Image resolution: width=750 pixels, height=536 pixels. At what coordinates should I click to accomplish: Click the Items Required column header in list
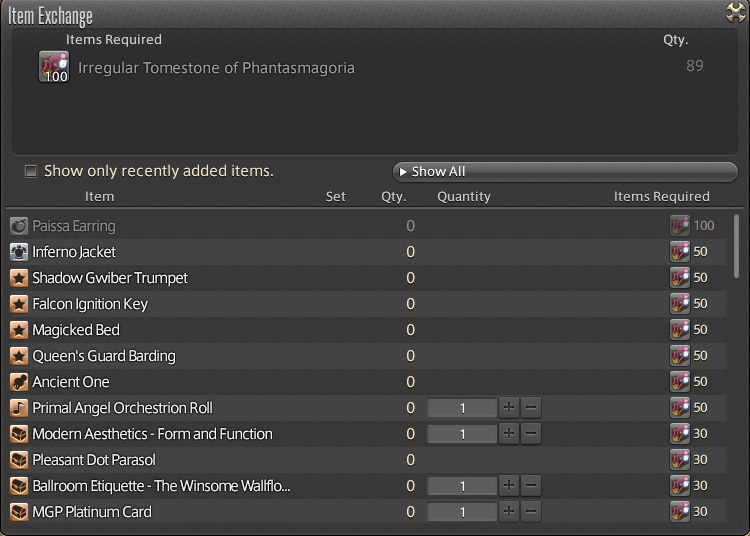[662, 197]
